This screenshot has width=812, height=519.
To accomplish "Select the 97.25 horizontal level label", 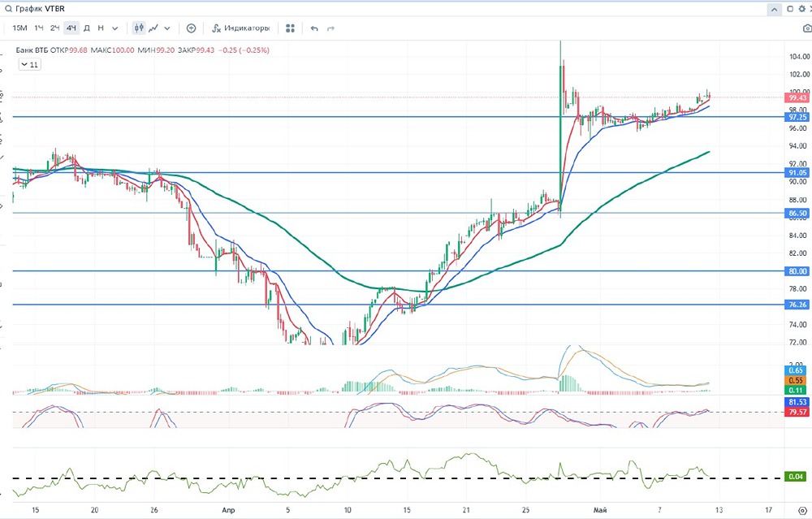I will click(797, 118).
